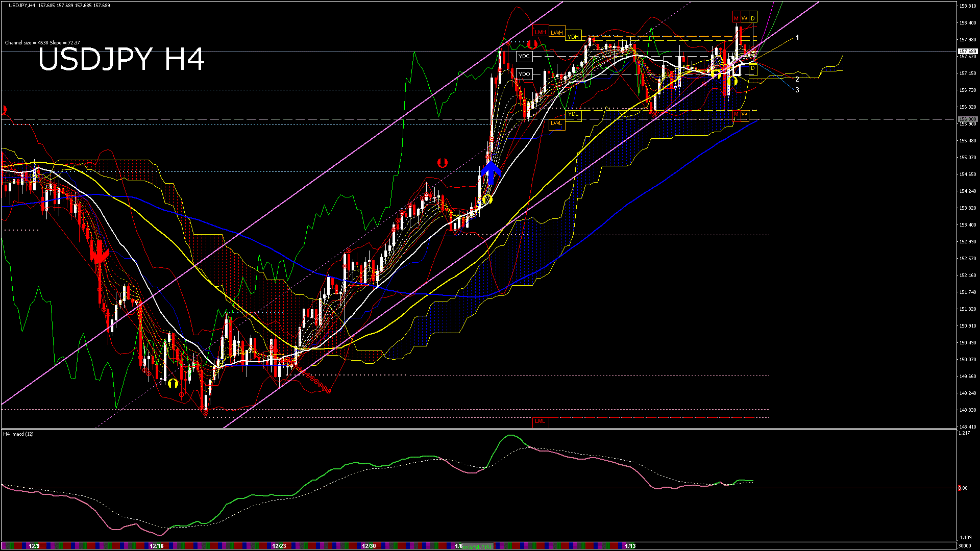The height and width of the screenshot is (551, 980).
Task: Click the YDO label box
Action: click(524, 74)
